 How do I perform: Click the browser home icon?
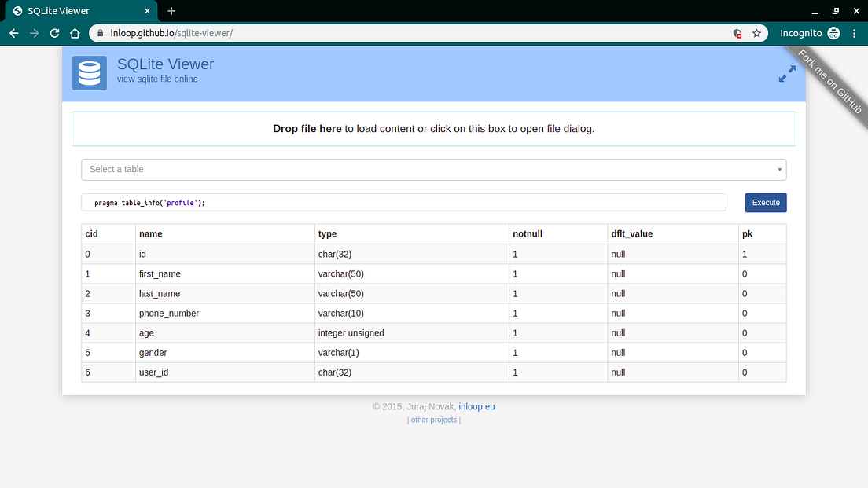[75, 34]
